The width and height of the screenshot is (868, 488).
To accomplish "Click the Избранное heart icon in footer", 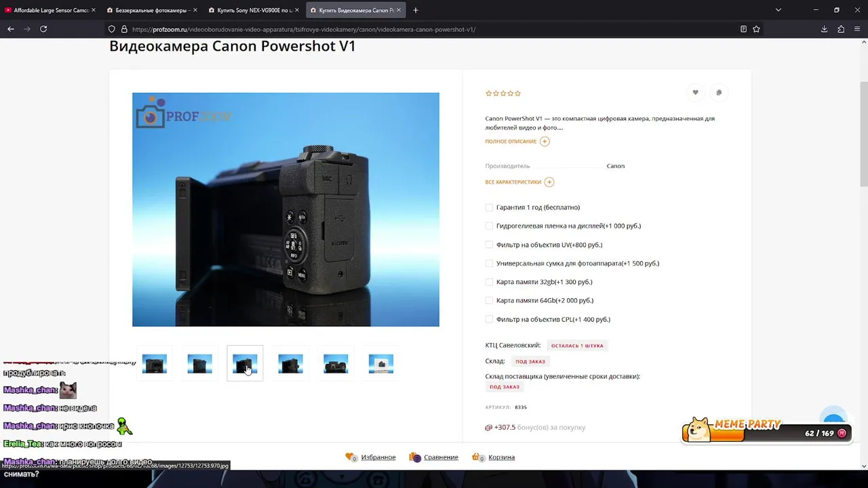I will point(351,457).
